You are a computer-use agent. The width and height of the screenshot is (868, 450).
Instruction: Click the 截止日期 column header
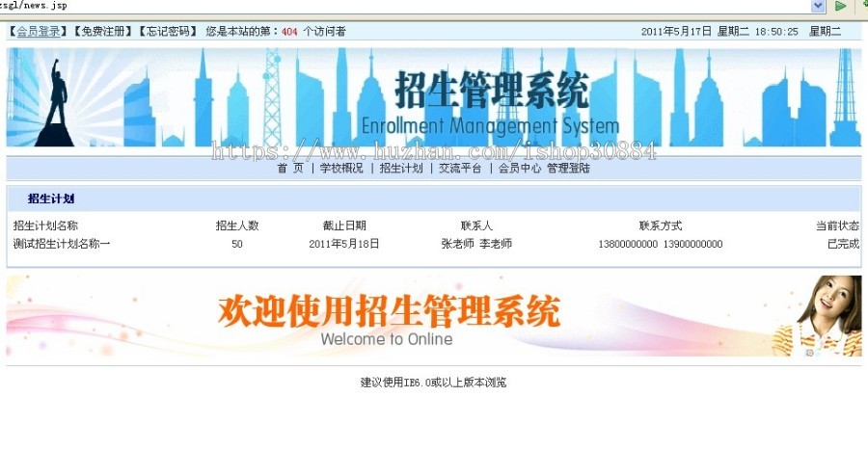click(x=344, y=225)
